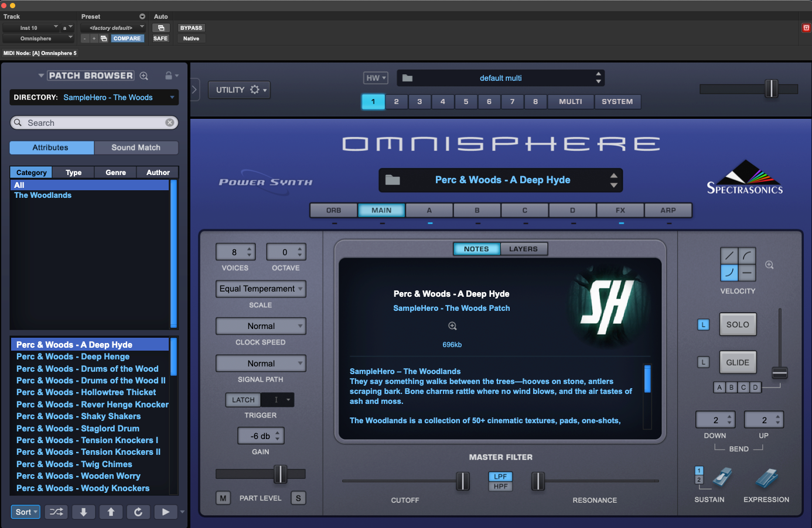Image resolution: width=812 pixels, height=528 pixels.
Task: Enable the SOLO mode button
Action: click(738, 324)
